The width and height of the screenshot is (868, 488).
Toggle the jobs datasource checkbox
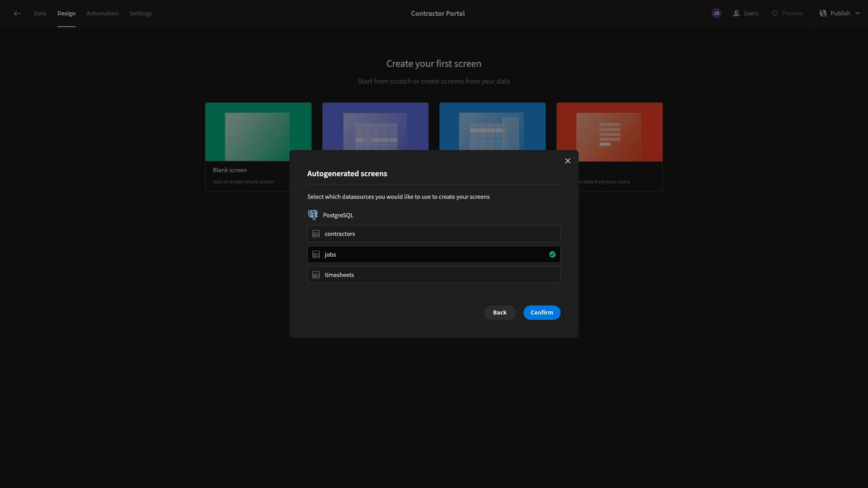[552, 254]
